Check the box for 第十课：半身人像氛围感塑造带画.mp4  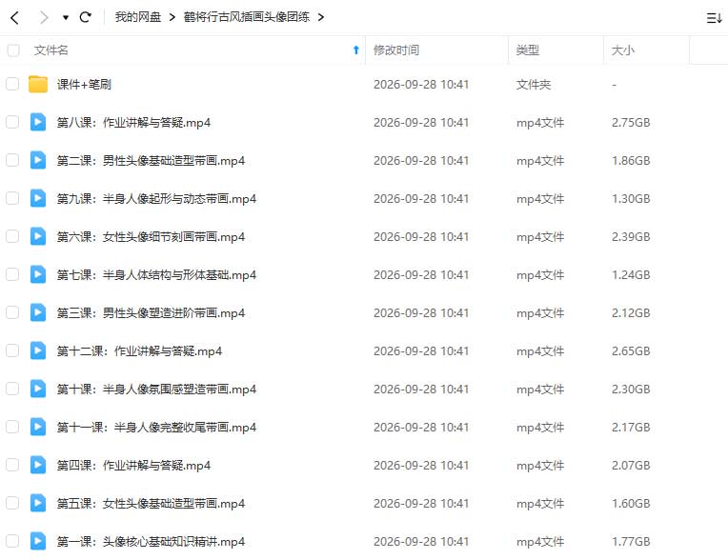click(12, 389)
